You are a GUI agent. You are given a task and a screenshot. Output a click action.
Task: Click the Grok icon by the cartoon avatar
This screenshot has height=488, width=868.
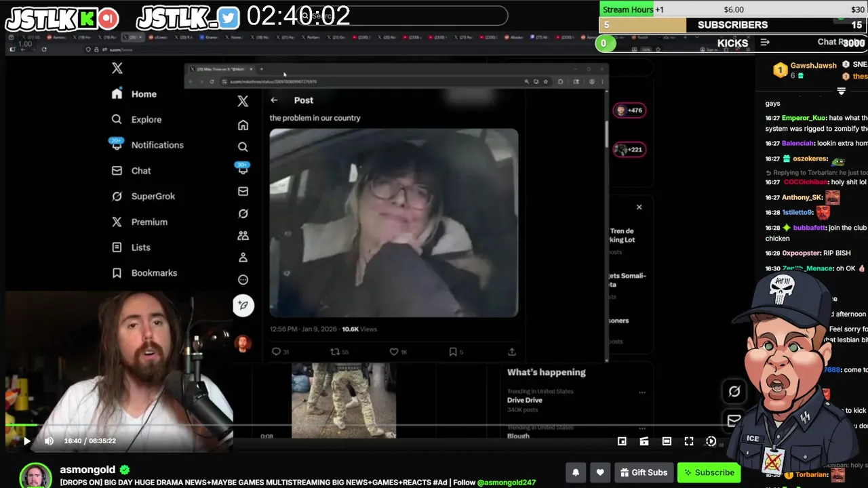[734, 391]
